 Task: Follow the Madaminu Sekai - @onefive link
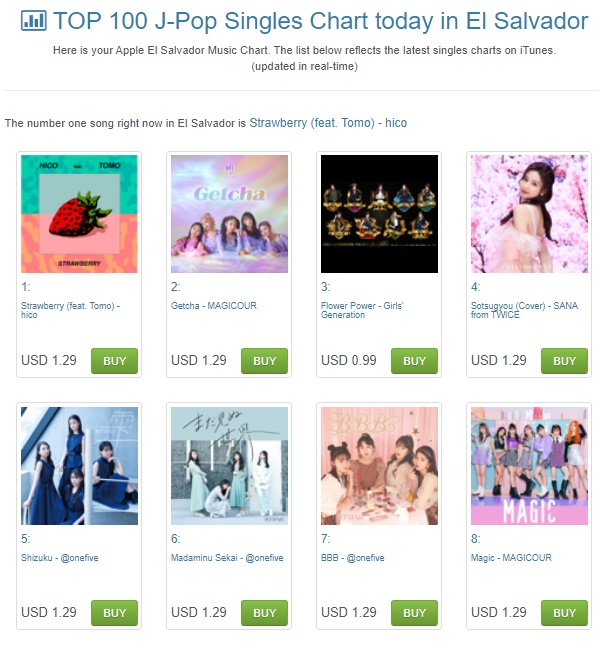(227, 558)
